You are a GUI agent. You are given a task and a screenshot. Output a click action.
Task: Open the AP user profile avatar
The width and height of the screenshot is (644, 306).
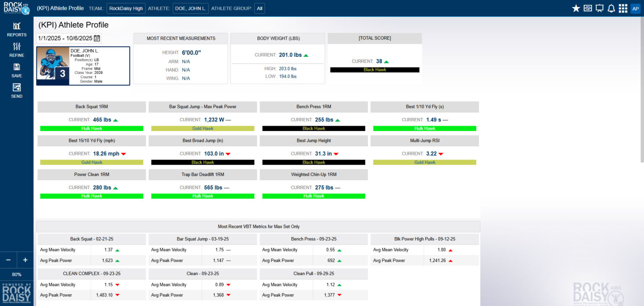pyautogui.click(x=636, y=8)
